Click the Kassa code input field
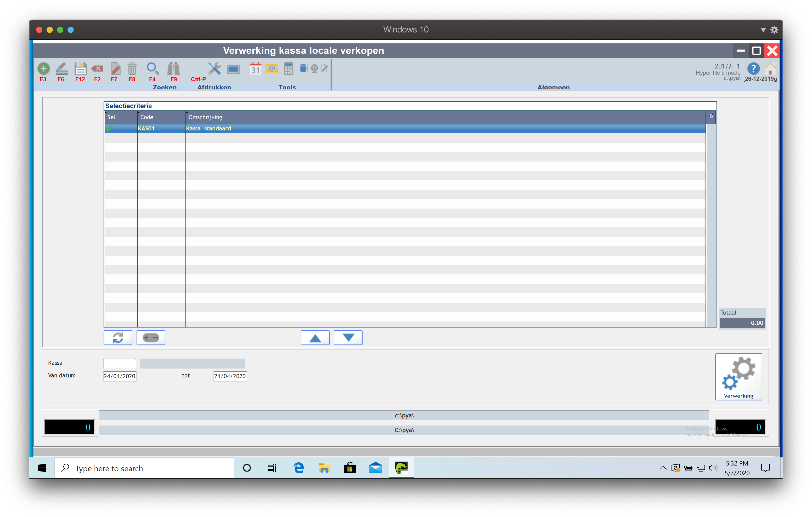The width and height of the screenshot is (812, 517). coord(119,364)
